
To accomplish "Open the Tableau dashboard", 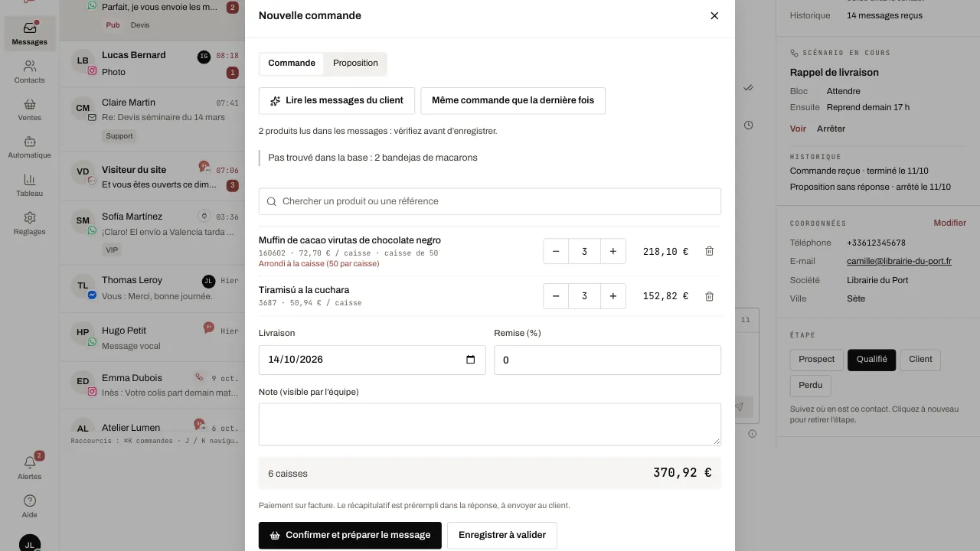I will 30,185.
